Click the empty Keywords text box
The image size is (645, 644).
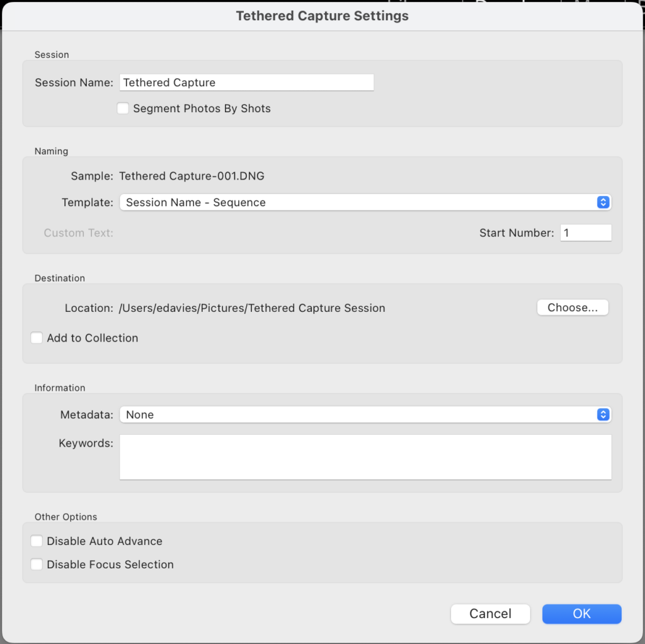tap(365, 457)
